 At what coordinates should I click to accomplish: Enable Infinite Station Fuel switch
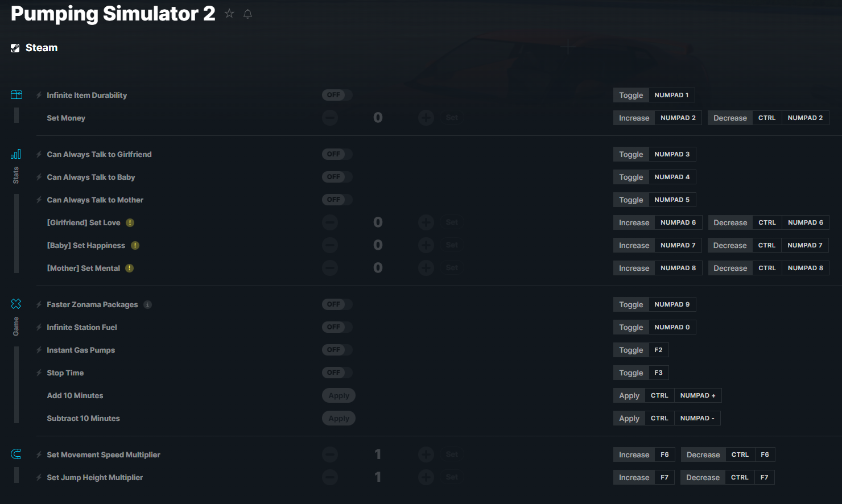337,327
